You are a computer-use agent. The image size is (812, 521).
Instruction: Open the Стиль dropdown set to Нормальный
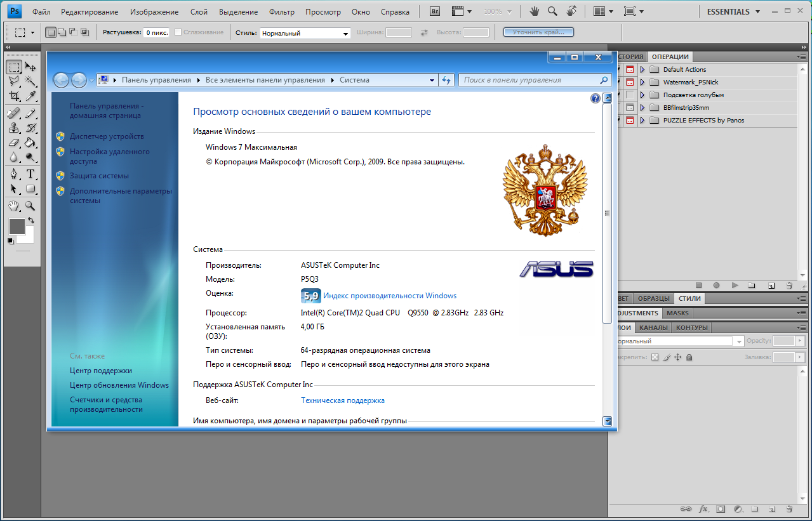click(305, 33)
